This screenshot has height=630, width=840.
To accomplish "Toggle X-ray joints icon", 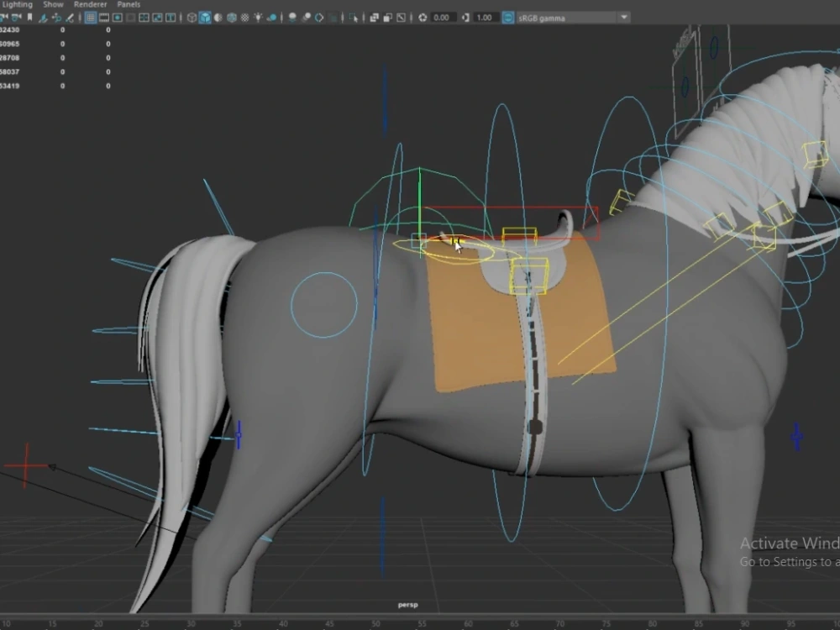I will pyautogui.click(x=401, y=18).
